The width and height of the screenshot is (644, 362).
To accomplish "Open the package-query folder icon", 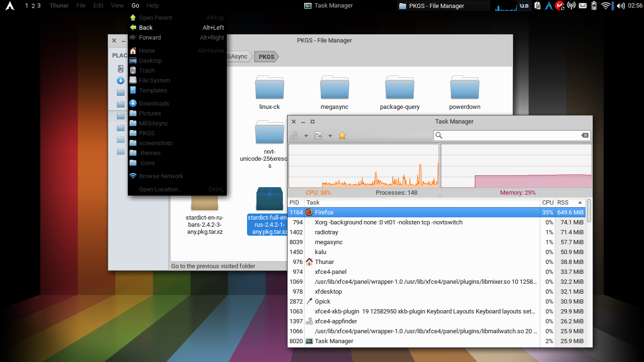I will click(x=400, y=87).
